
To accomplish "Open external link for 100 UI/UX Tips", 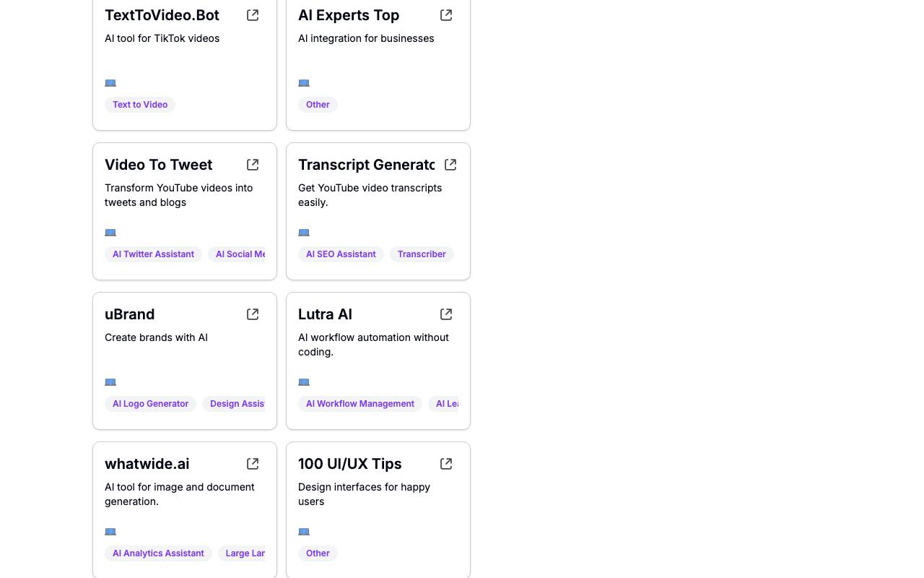I will coord(446,464).
